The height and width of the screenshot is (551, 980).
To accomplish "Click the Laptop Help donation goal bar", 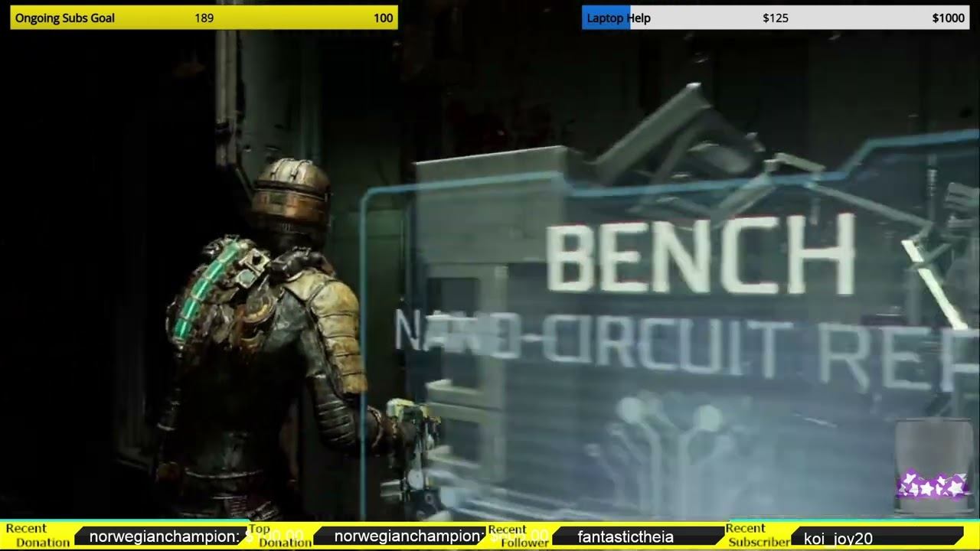I will pyautogui.click(x=776, y=18).
